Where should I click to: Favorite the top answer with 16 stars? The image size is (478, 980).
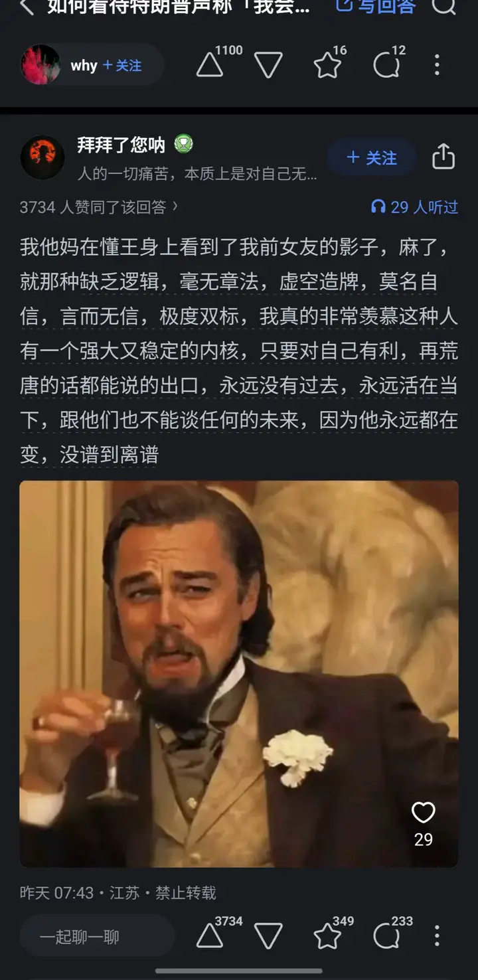pos(327,65)
